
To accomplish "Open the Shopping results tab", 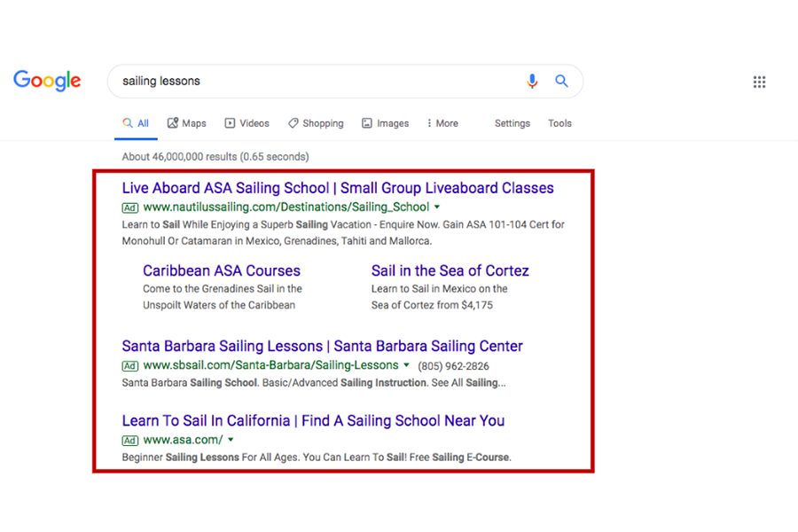I will click(x=316, y=123).
